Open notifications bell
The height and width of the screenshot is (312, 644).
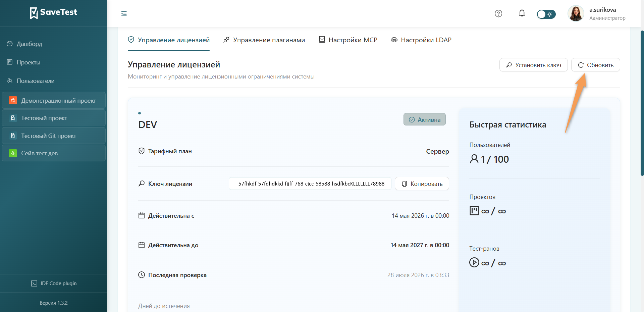[522, 13]
